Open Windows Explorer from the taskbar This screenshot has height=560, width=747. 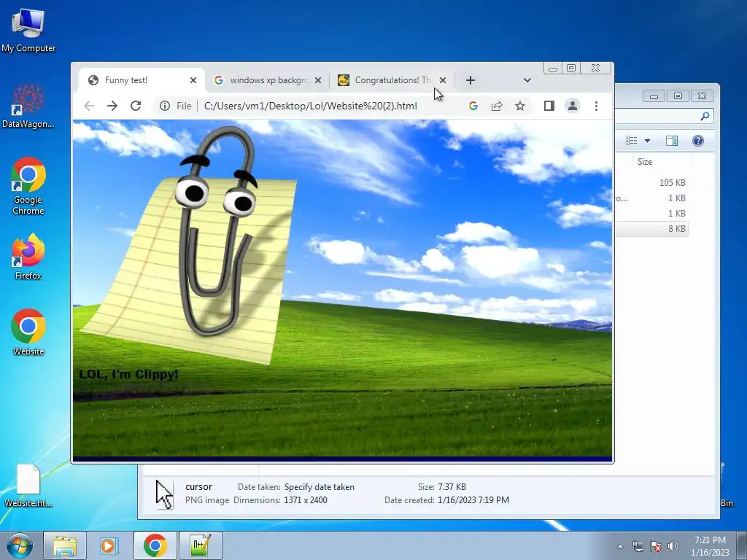(x=65, y=545)
